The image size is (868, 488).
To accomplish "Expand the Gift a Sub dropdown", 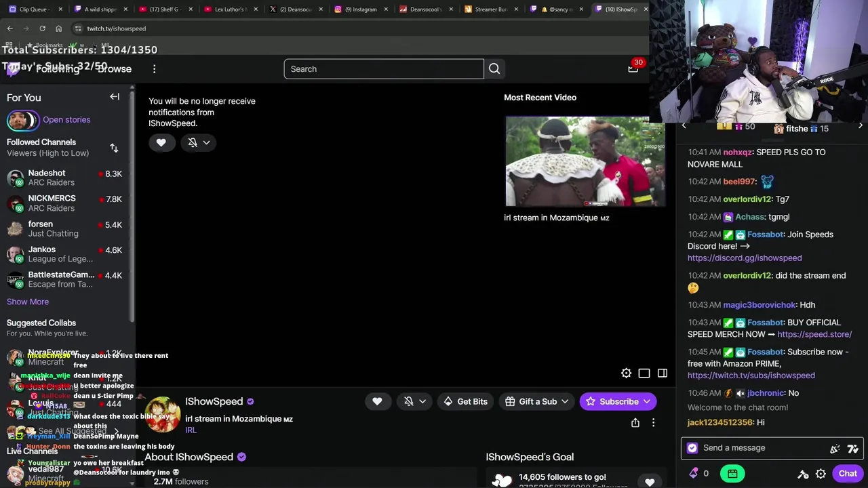I will click(x=564, y=401).
